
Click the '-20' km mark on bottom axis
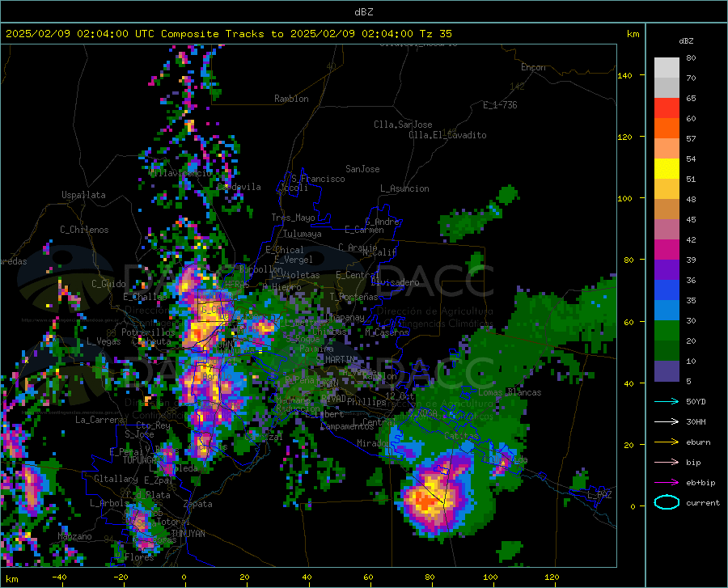pos(121,577)
